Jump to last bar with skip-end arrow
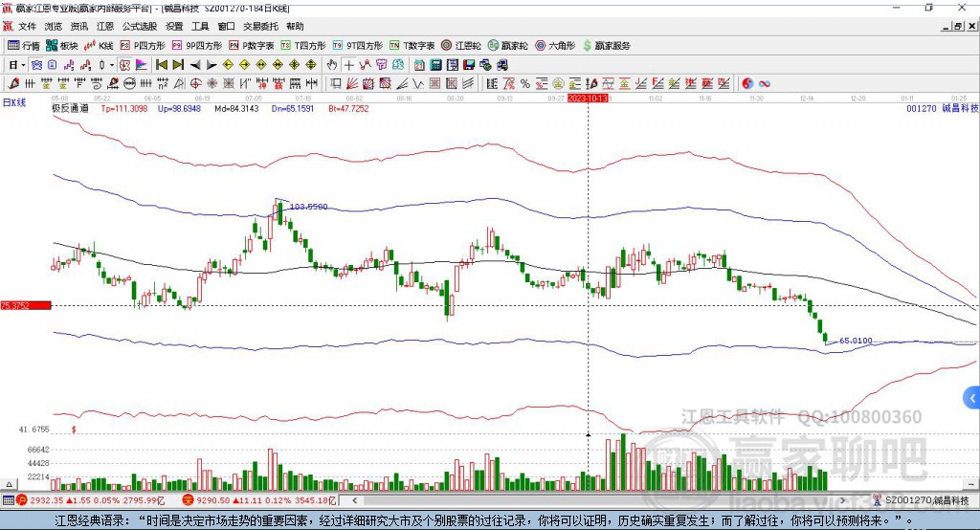980x530 pixels. coord(178,65)
